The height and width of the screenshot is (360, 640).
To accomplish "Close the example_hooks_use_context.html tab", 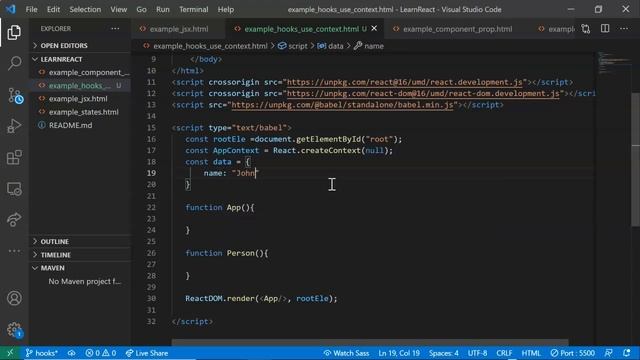I will (374, 29).
